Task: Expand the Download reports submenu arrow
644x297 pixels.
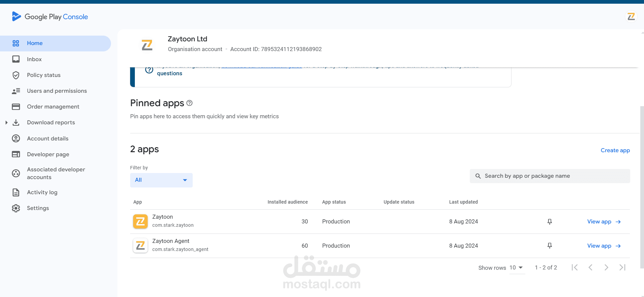Action: tap(6, 123)
